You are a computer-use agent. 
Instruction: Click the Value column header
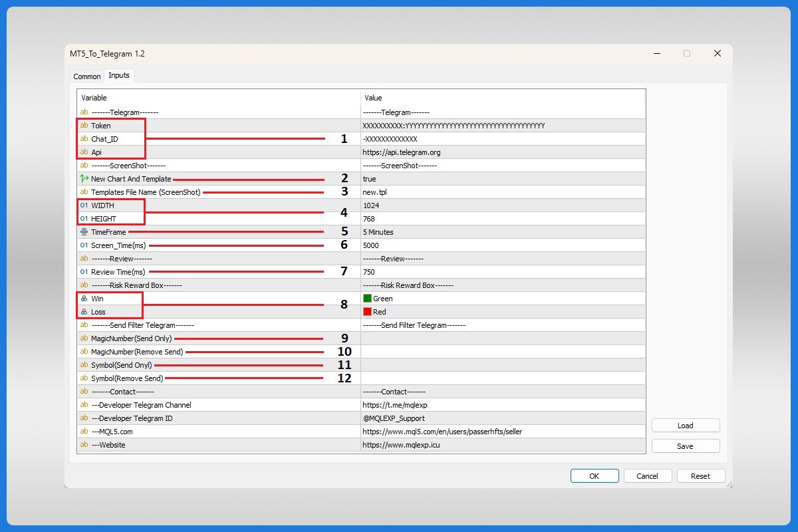click(503, 98)
